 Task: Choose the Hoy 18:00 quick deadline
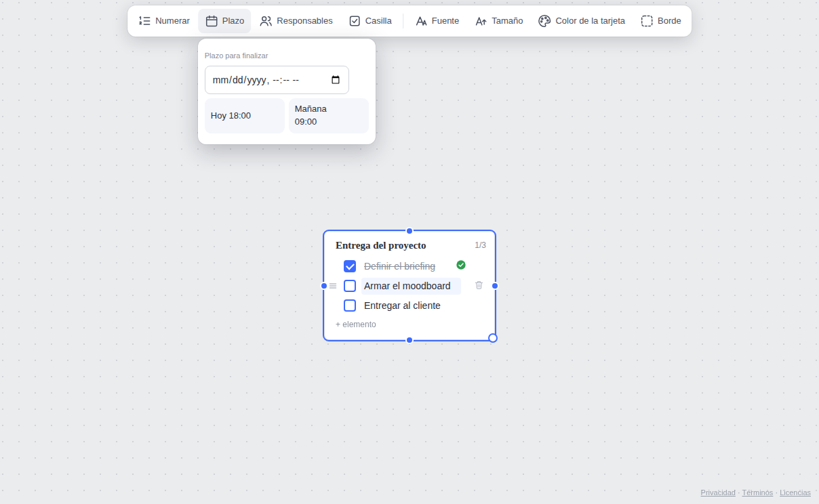[x=245, y=116]
